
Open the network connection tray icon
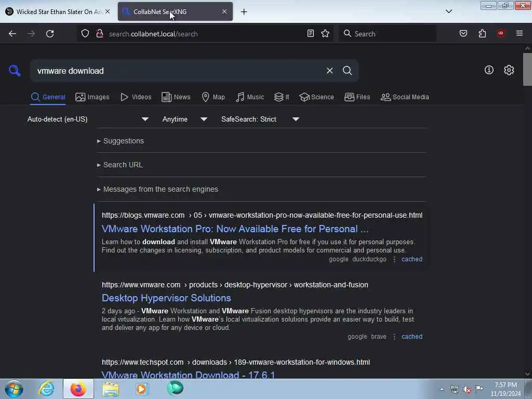click(x=454, y=389)
